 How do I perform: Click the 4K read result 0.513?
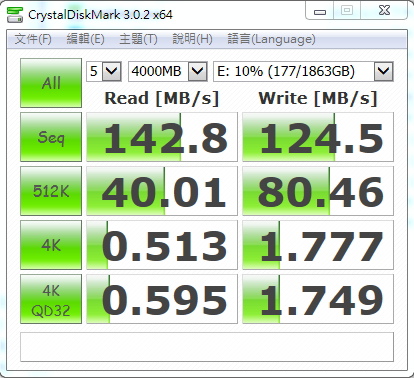(x=162, y=245)
